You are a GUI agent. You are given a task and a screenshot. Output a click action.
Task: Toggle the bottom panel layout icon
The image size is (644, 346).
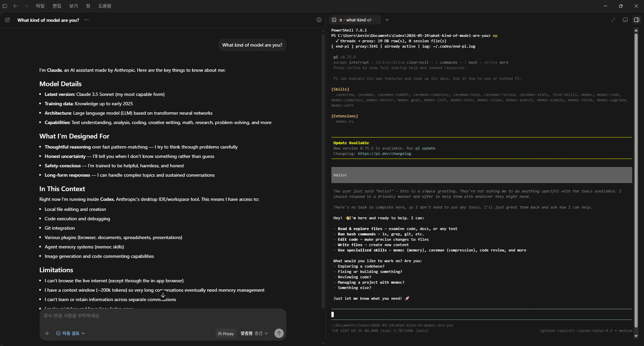625,20
